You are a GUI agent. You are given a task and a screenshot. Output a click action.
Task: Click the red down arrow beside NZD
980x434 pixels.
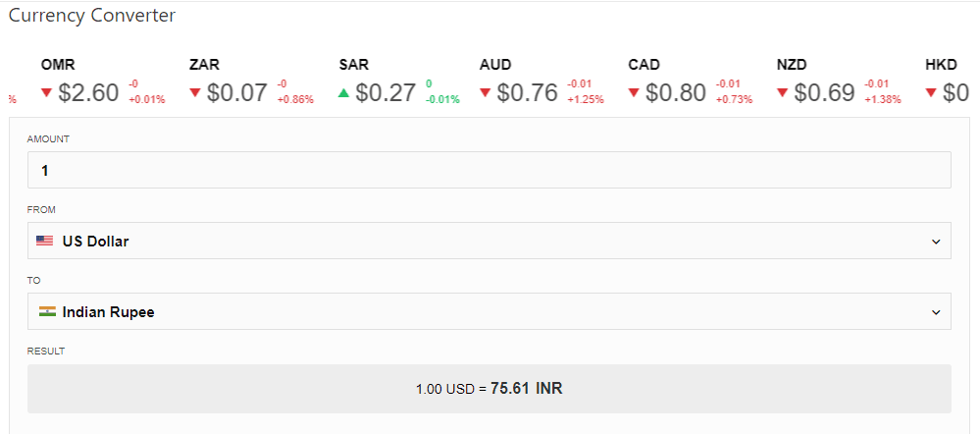(x=782, y=93)
